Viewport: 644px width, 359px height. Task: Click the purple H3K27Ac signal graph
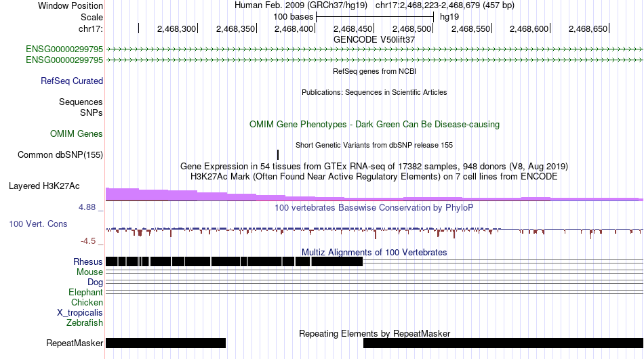point(374,194)
